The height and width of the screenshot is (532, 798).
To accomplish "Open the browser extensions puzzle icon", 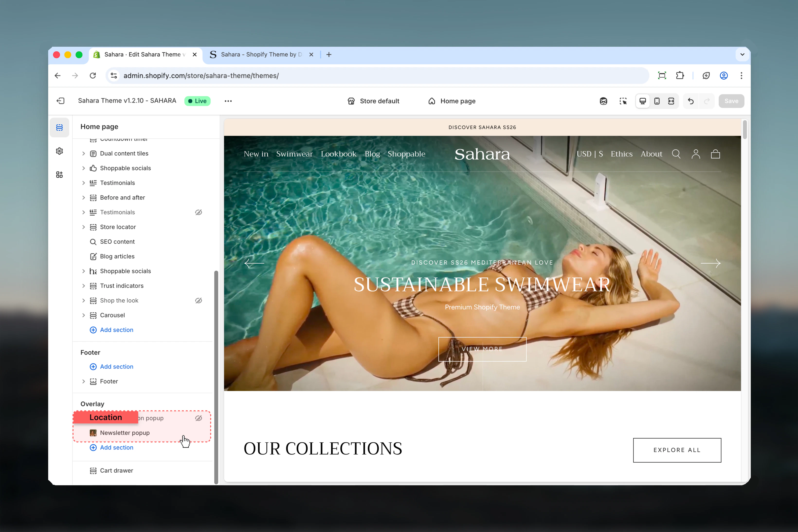I will coord(680,75).
